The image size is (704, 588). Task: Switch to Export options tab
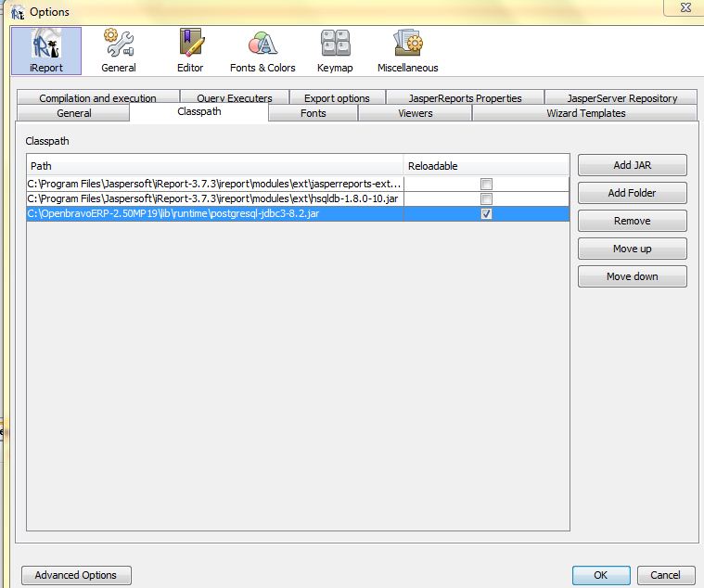tap(337, 97)
